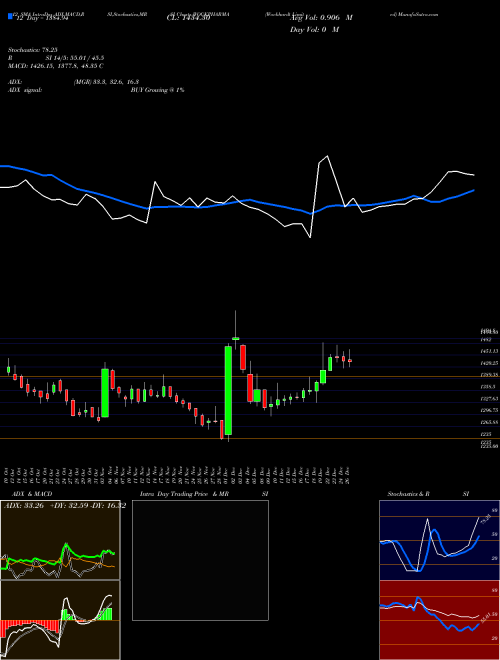Image resolution: width=500 pixels, height=660 pixels.
Task: Select the 'Avg Vol: 0.906 M' text
Action: [321, 18]
